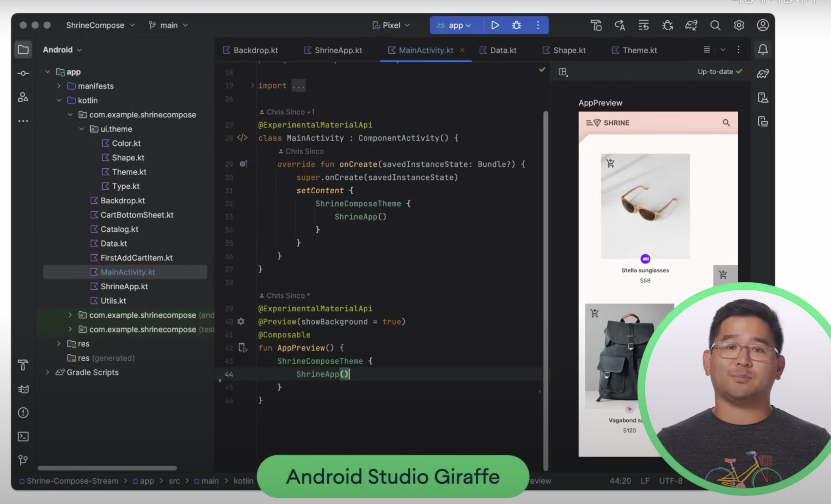Expand the manifests folder
831x504 pixels.
[59, 86]
